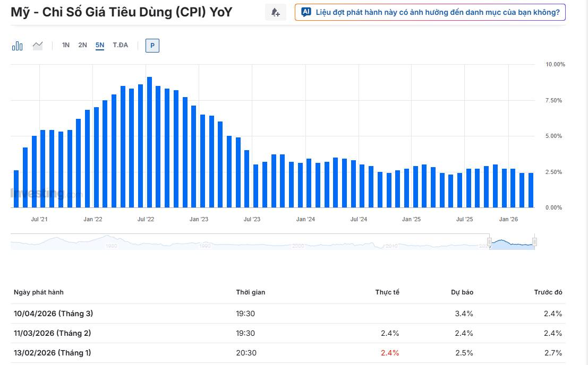Click the 1980 mark in navigator timeline
The width and height of the screenshot is (588, 365).
pos(112,246)
